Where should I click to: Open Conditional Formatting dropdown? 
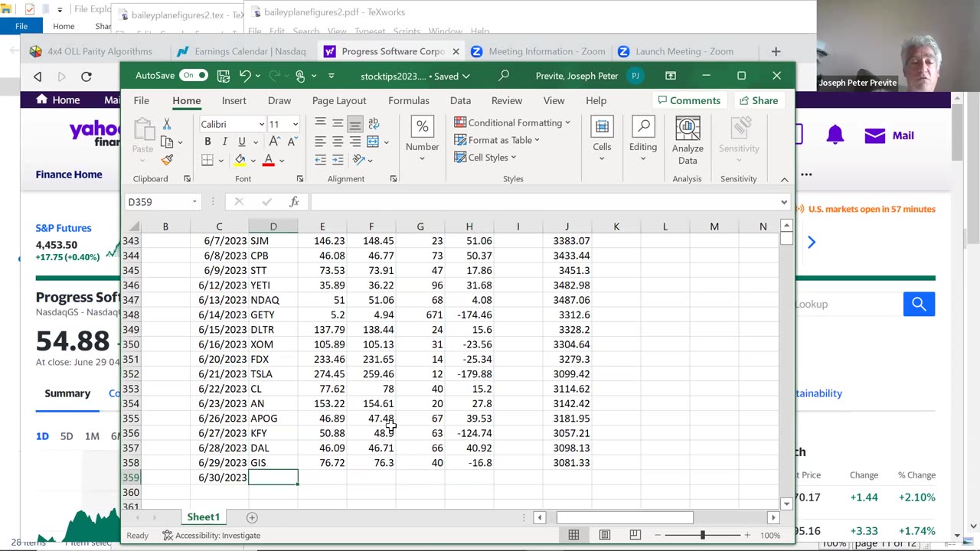(512, 122)
